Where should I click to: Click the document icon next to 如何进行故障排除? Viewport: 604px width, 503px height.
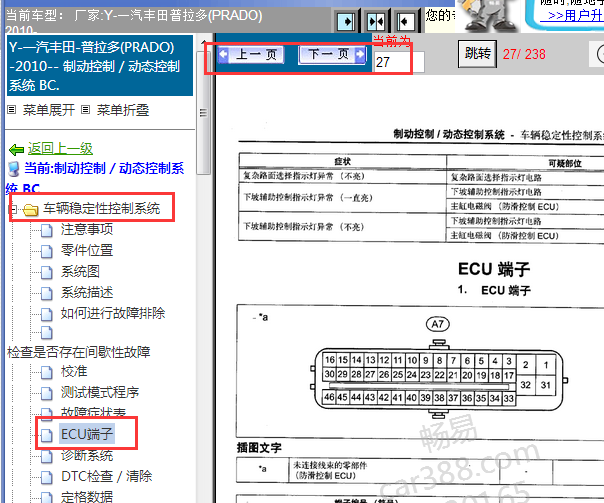coord(47,314)
